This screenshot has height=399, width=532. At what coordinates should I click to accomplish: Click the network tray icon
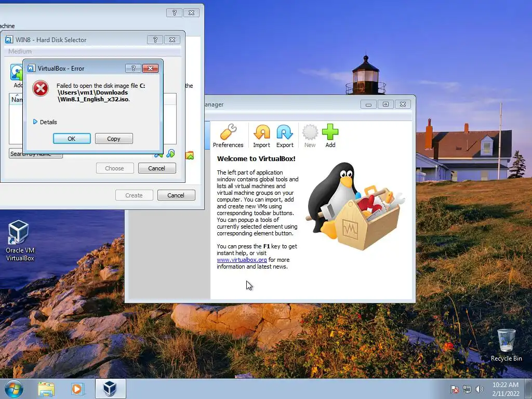(x=467, y=389)
